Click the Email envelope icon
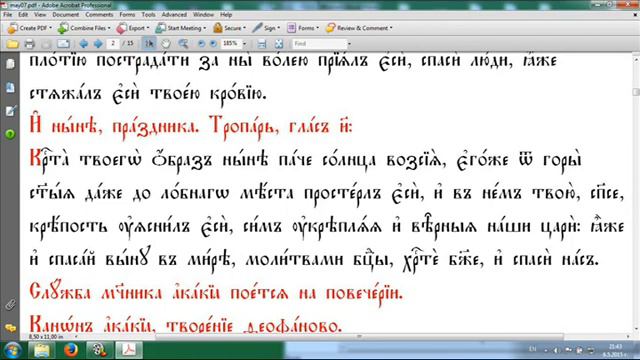The height and width of the screenshot is (360, 640). tap(63, 44)
